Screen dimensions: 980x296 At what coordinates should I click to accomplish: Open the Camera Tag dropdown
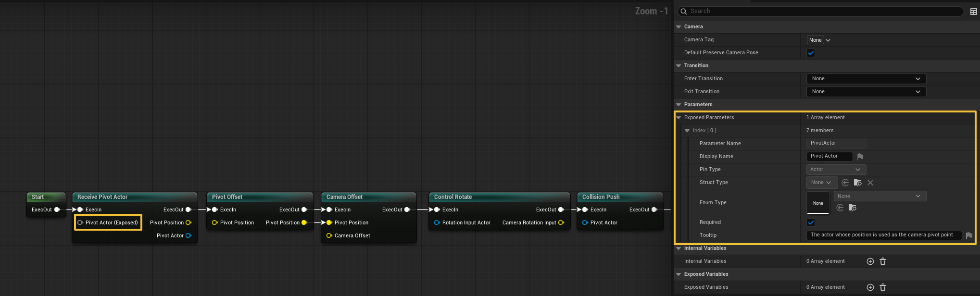click(819, 40)
